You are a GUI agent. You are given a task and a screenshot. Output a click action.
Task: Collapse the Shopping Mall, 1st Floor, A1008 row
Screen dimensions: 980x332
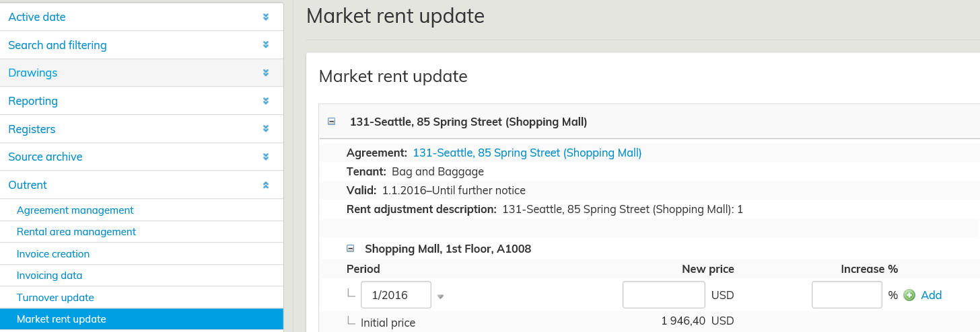pos(350,249)
